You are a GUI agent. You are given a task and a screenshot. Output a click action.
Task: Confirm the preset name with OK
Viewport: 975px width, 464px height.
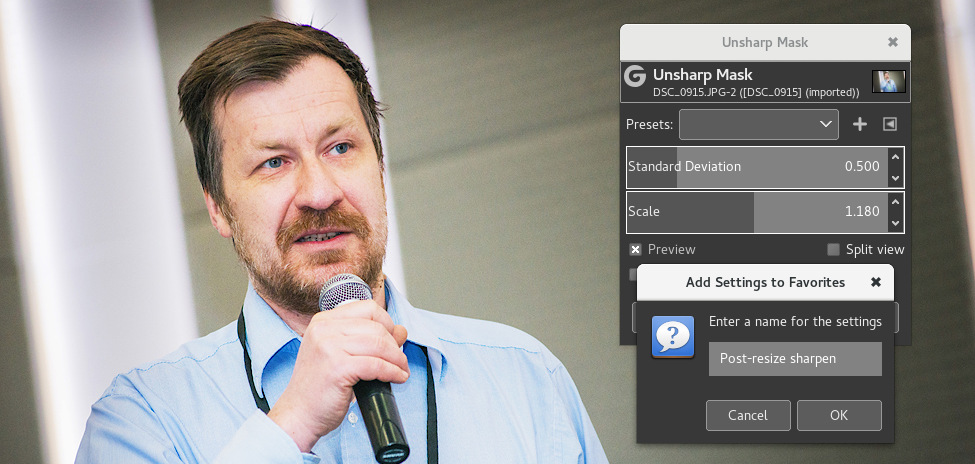coord(839,415)
